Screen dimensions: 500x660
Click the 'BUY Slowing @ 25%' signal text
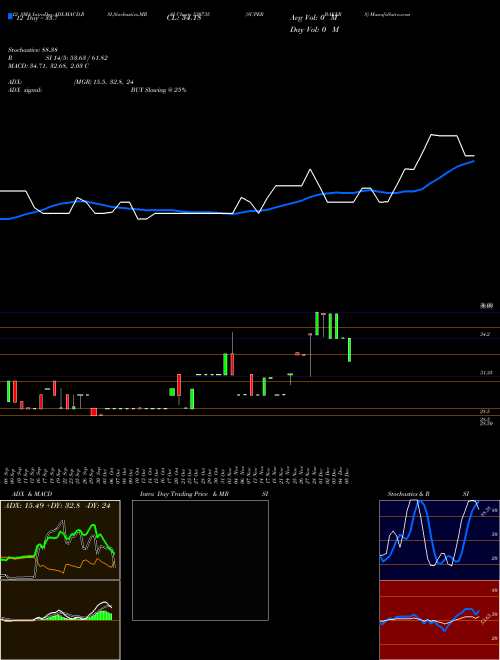point(158,90)
